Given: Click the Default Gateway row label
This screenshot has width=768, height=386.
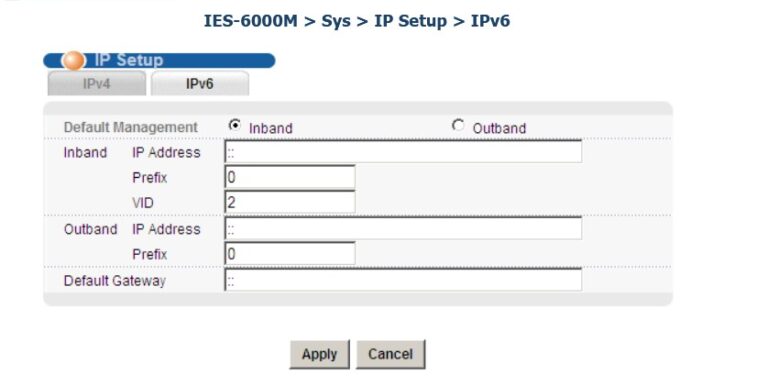Looking at the screenshot, I should coord(115,281).
